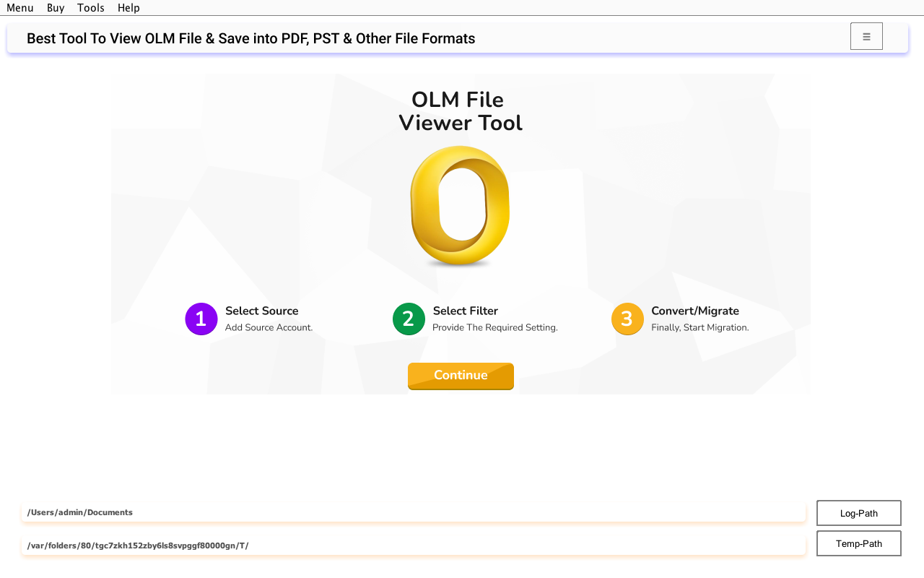This screenshot has width=924, height=578.
Task: Click the 'Add Source Account.' text
Action: pos(269,327)
